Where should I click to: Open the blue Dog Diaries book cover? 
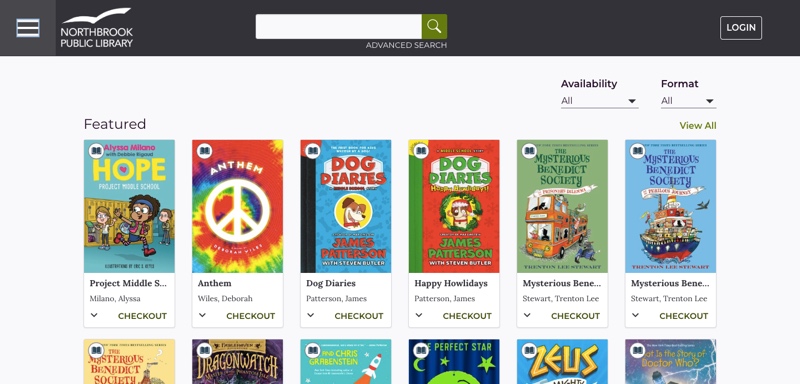coord(345,206)
